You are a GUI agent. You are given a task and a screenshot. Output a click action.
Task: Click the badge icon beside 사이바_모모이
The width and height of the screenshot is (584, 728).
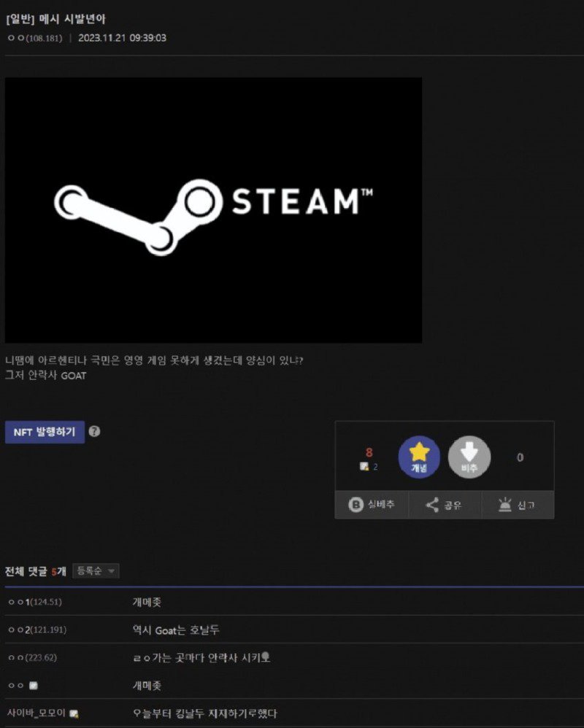coord(74,713)
